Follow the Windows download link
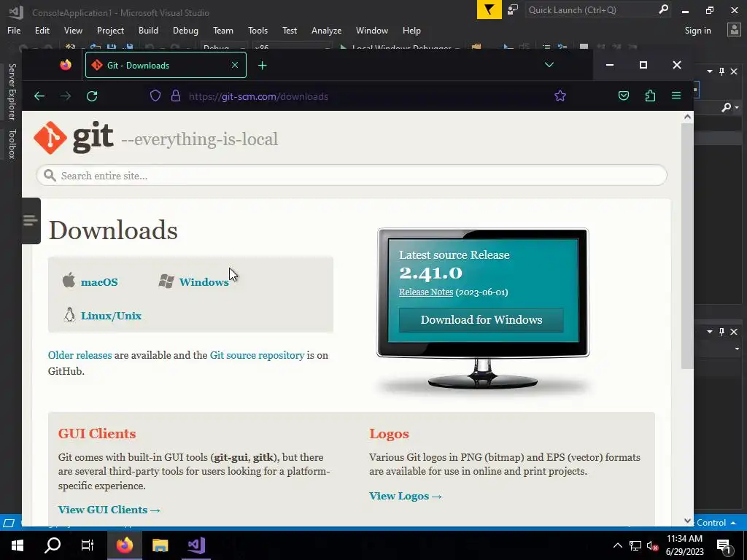Image resolution: width=747 pixels, height=560 pixels. [x=204, y=282]
